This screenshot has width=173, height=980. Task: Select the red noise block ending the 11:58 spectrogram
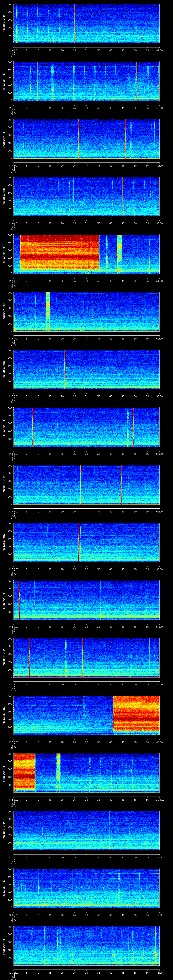[x=137, y=713]
